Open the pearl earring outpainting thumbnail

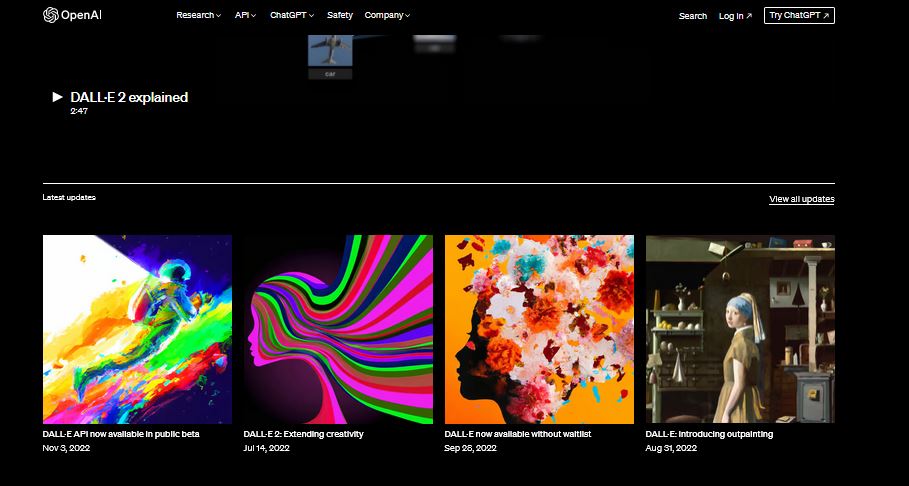(x=740, y=329)
